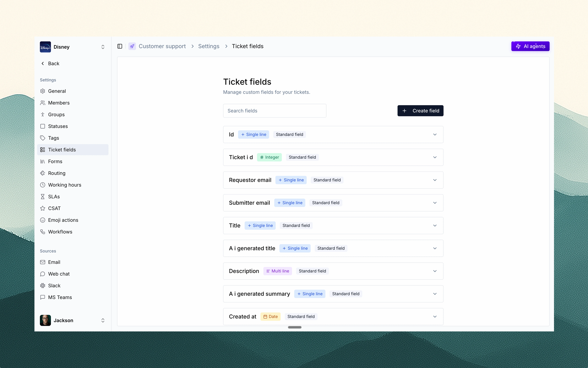Click the plus icon on Create field
Screen dimensions: 588x368
(x=405, y=111)
